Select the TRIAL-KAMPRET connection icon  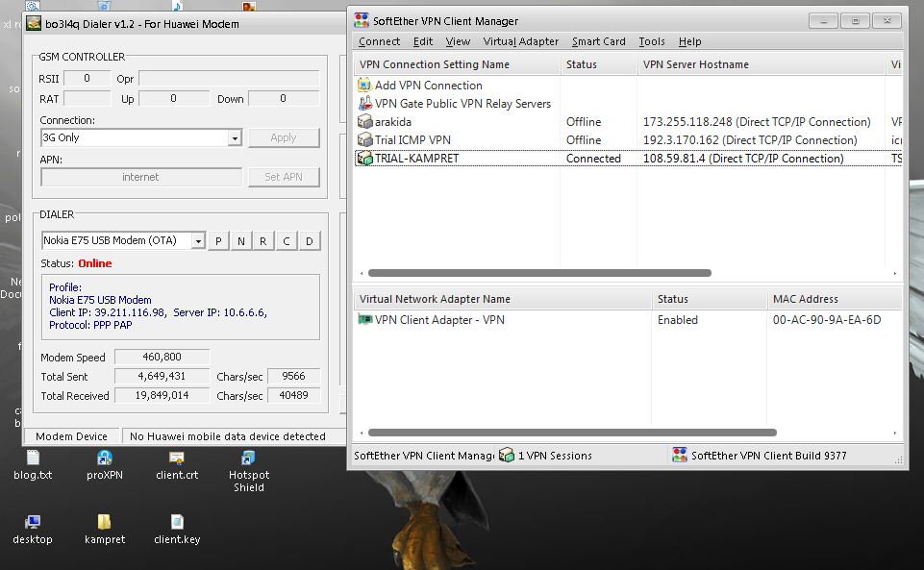[364, 159]
